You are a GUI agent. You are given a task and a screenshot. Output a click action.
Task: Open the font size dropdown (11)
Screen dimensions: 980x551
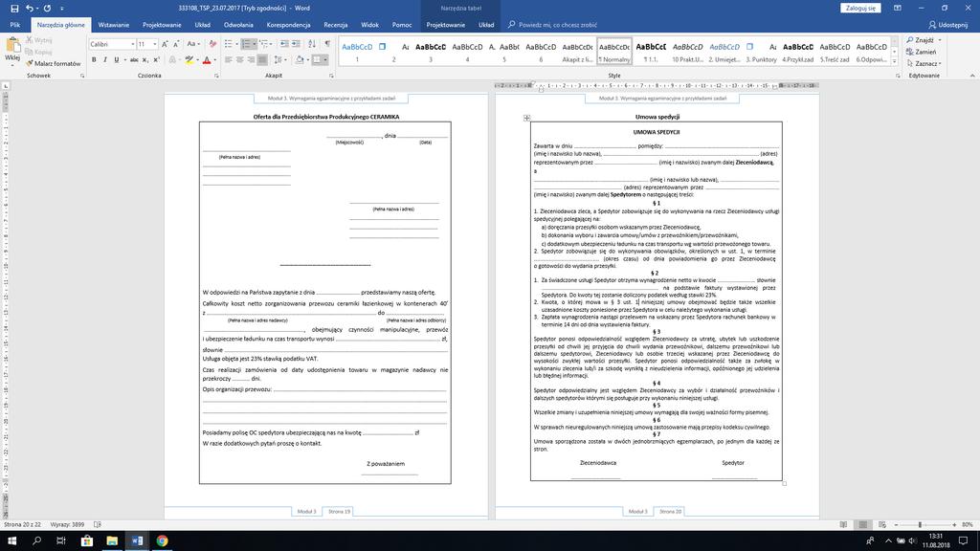coord(154,44)
